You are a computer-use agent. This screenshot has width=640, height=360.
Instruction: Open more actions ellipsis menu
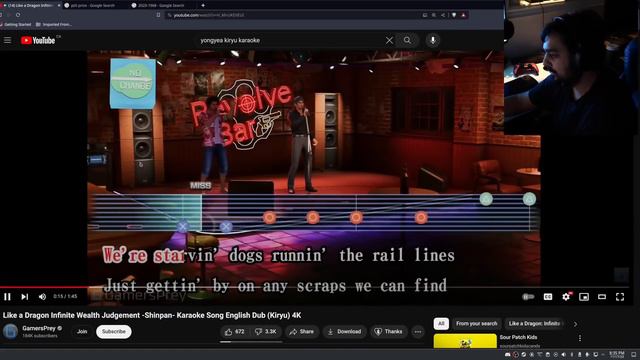click(x=418, y=331)
